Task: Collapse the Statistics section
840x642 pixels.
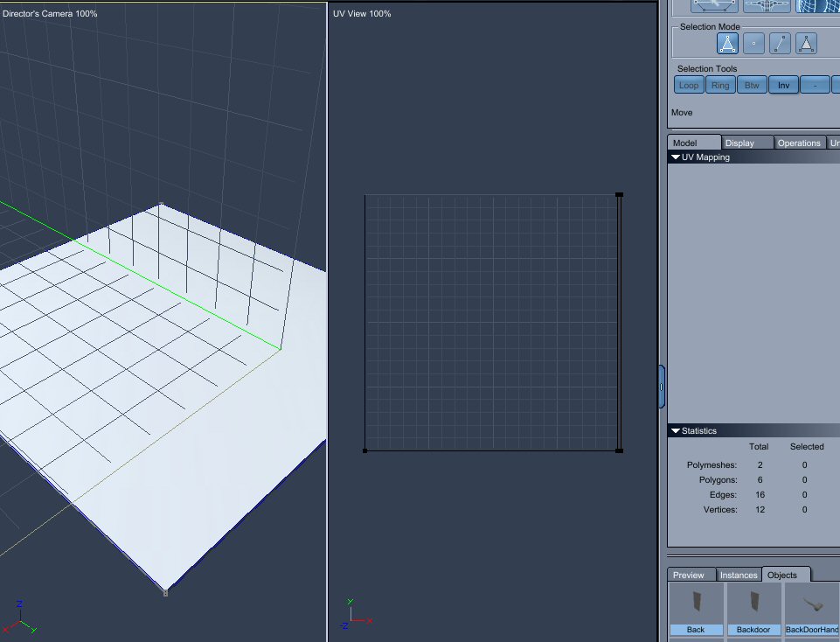Action: [676, 431]
